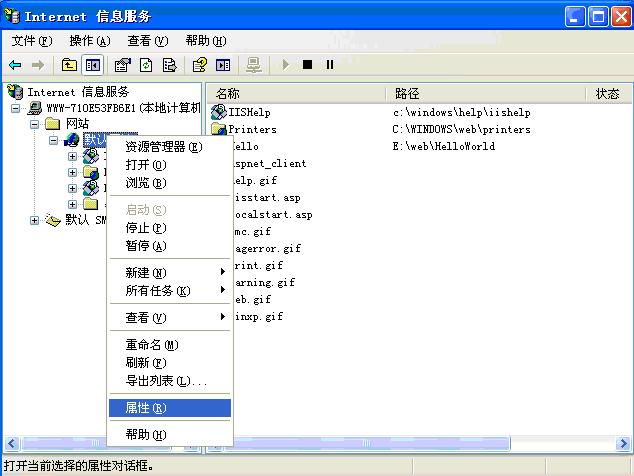This screenshot has width=634, height=476.
Task: Select the default website globe icon
Action: [x=72, y=140]
